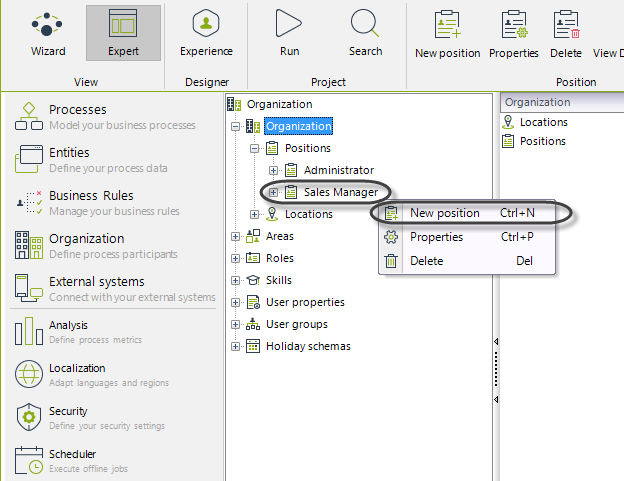The image size is (624, 481).
Task: Select the User groups tree node
Action: (296, 324)
